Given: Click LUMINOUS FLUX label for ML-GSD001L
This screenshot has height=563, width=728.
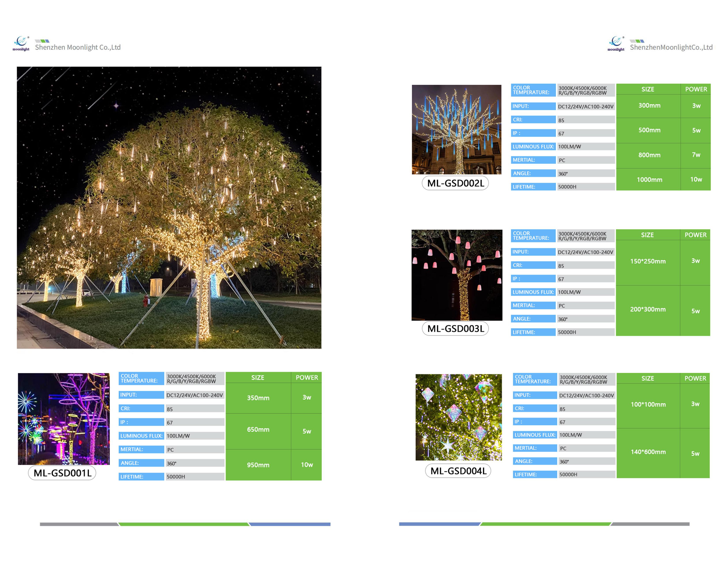Looking at the screenshot, I should (x=141, y=436).
